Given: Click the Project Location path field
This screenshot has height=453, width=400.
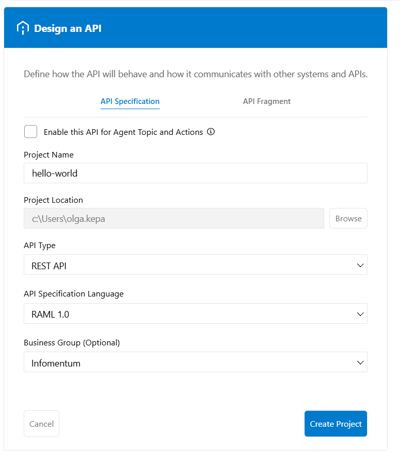Looking at the screenshot, I should coord(174,219).
